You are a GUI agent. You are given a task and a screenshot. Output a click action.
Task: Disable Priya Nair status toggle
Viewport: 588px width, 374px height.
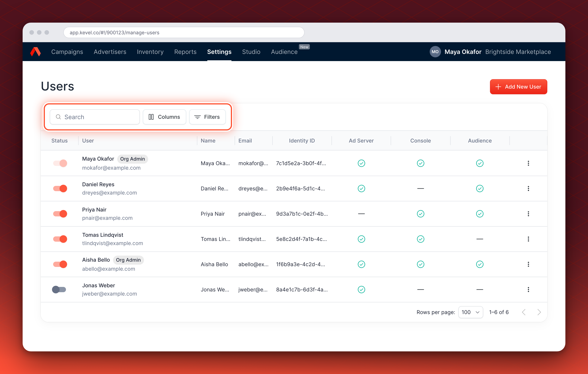pyautogui.click(x=60, y=214)
